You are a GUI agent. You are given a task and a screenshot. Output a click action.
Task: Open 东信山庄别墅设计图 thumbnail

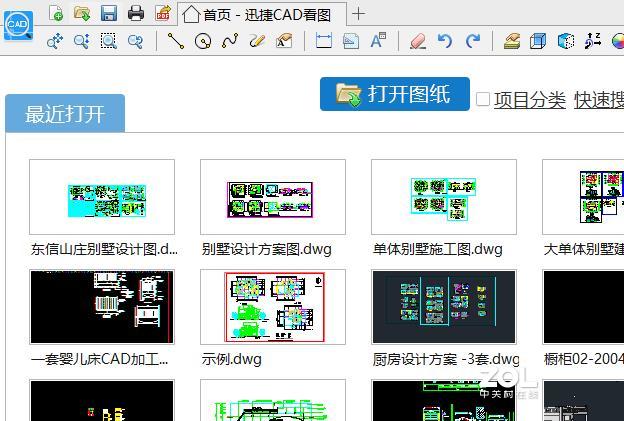click(x=102, y=197)
